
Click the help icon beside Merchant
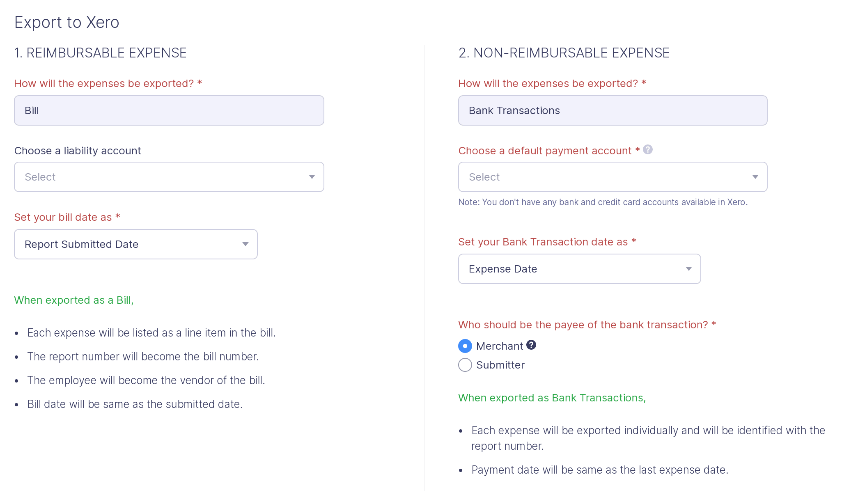point(531,346)
